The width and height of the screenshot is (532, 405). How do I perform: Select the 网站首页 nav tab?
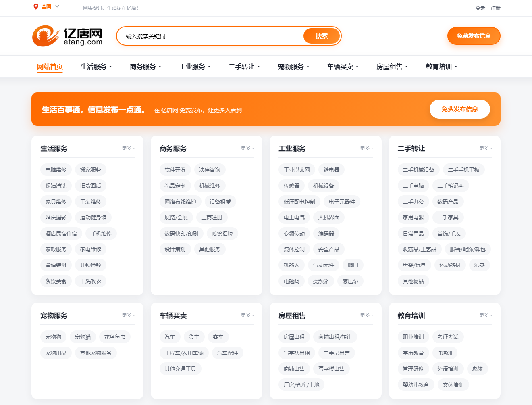click(50, 67)
